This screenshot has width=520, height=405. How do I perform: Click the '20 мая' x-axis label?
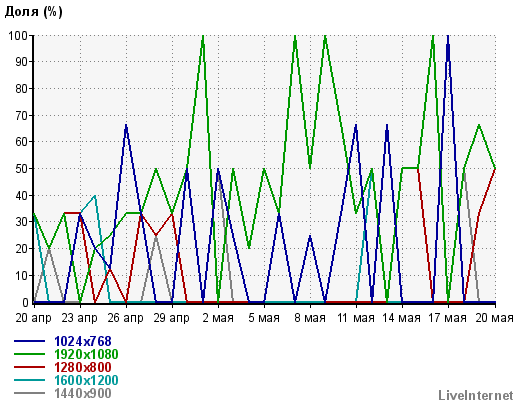[494, 318]
